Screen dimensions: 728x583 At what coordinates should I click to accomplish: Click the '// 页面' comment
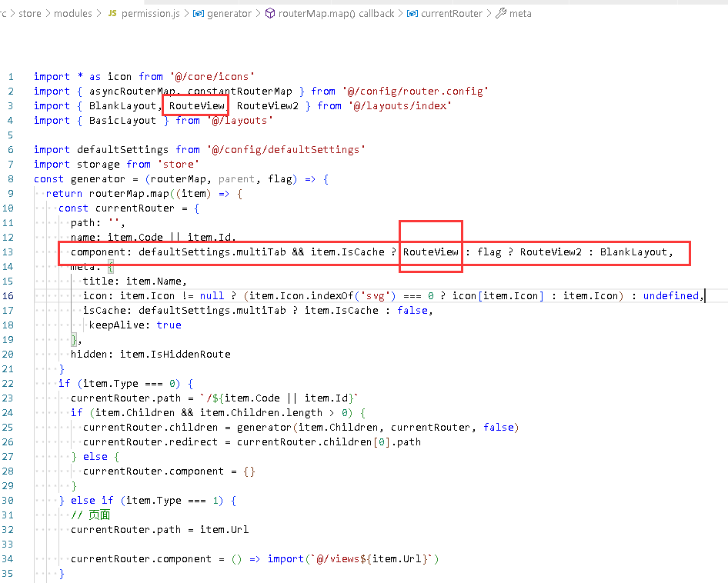[x=91, y=515]
